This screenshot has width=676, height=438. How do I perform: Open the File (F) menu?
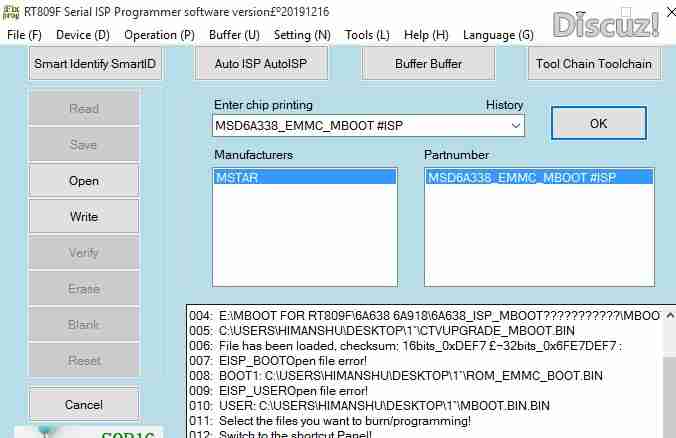click(24, 34)
